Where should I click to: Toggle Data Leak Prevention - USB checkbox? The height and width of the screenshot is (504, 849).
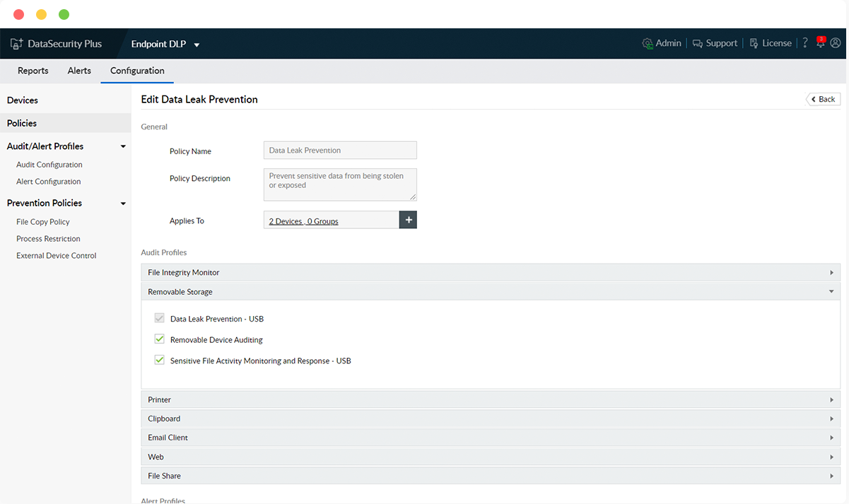tap(160, 319)
